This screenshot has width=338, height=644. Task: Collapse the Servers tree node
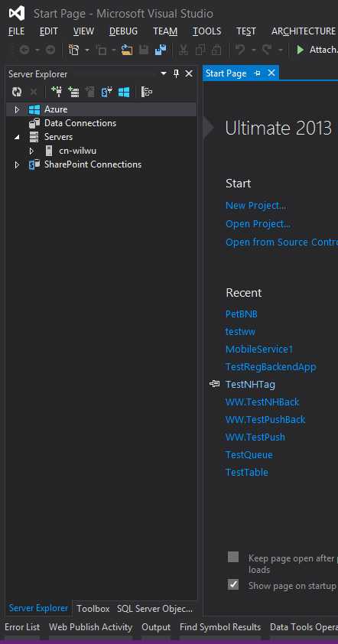click(x=17, y=137)
